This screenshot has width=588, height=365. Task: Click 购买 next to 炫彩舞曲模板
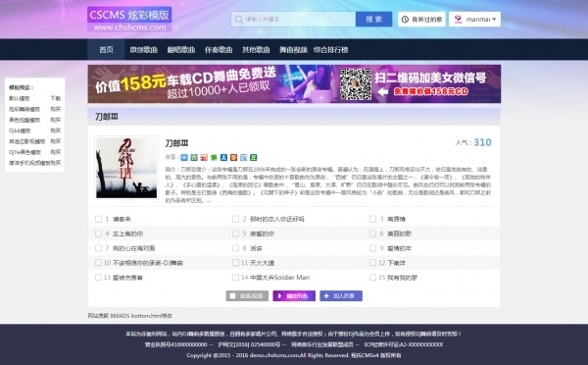[56, 109]
